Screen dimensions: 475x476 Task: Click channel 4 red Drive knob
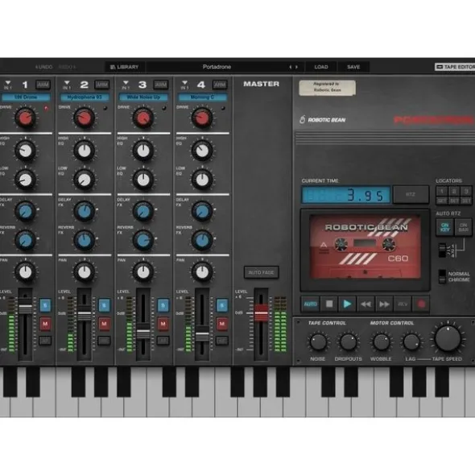tap(202, 118)
